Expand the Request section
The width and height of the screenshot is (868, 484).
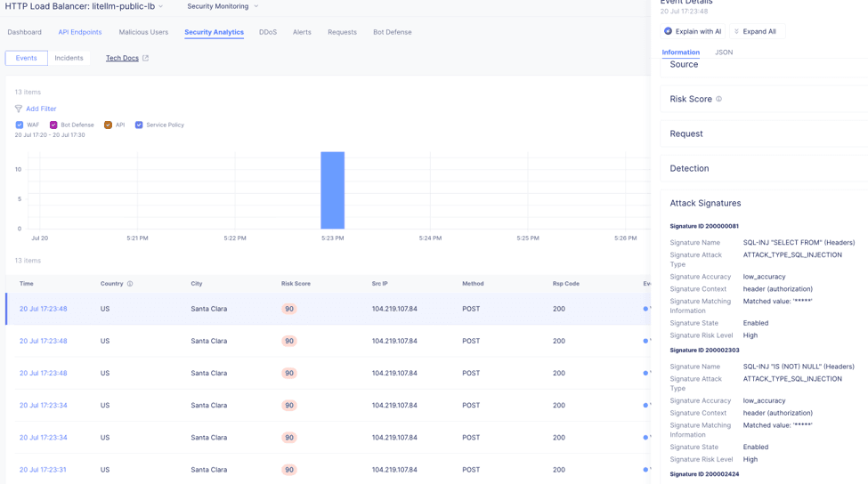(764, 133)
